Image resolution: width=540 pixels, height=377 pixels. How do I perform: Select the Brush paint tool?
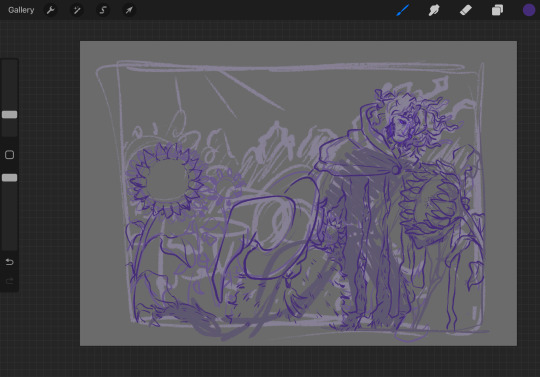point(402,10)
